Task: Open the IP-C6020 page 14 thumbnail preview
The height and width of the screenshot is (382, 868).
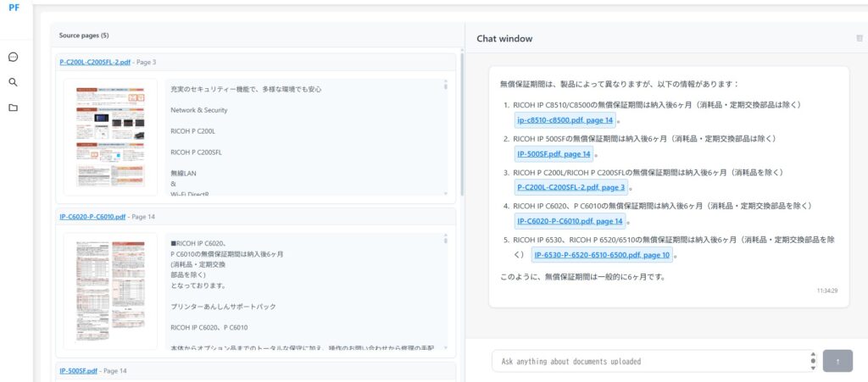Action: coord(110,291)
